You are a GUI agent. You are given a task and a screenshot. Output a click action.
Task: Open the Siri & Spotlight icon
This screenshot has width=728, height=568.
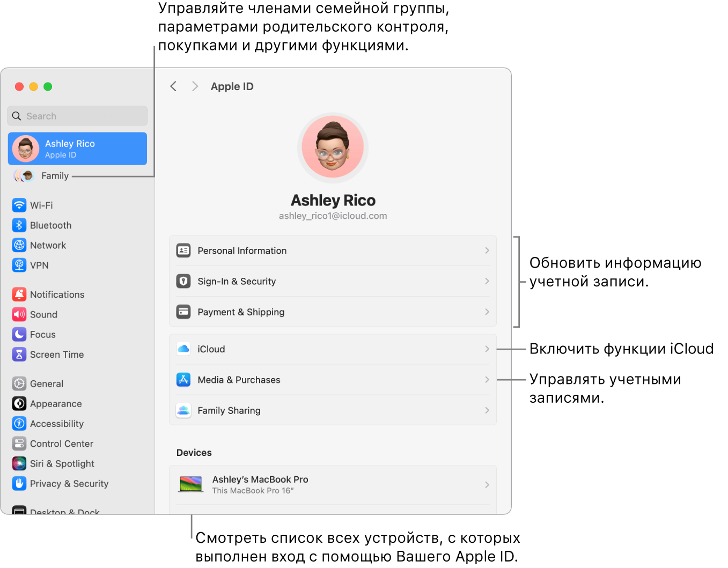point(19,463)
